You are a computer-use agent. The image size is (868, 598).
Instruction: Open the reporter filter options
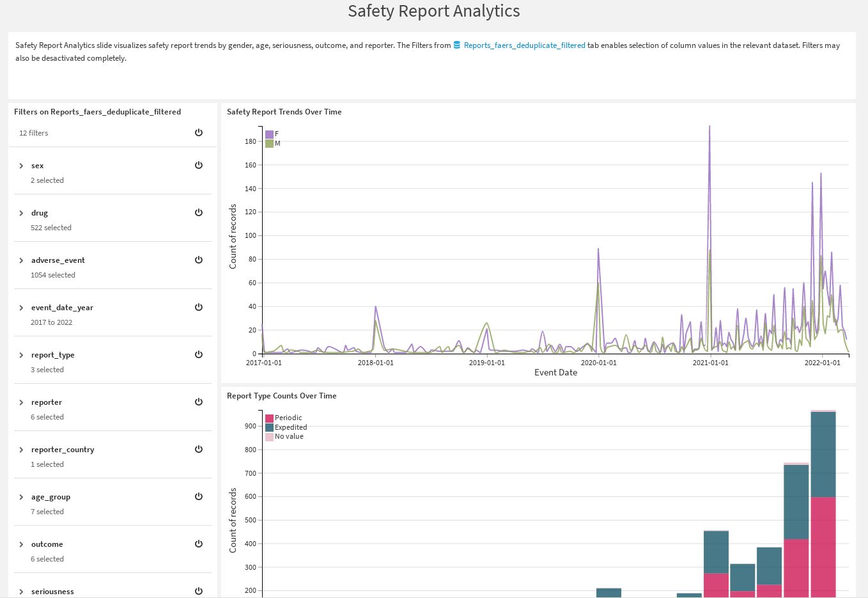(21, 402)
